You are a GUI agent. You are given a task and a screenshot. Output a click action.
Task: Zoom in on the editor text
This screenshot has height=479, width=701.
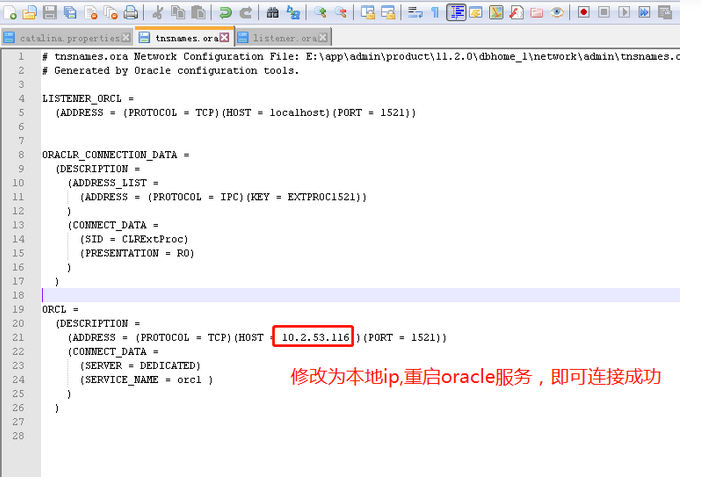[320, 13]
